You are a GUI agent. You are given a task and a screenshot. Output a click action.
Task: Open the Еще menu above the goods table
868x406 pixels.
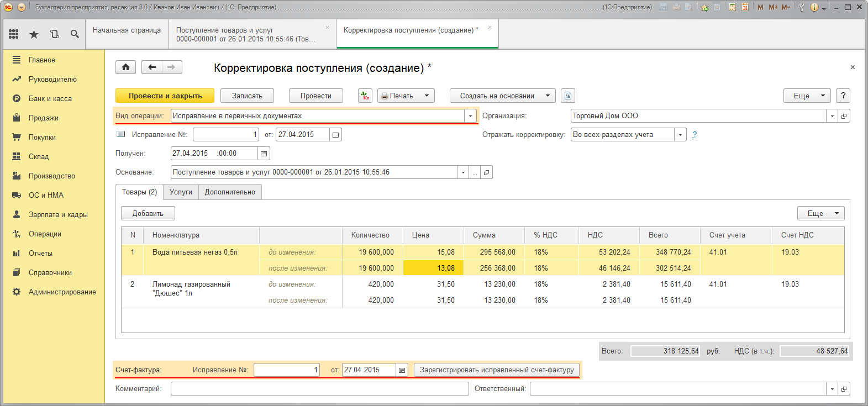[x=820, y=213]
